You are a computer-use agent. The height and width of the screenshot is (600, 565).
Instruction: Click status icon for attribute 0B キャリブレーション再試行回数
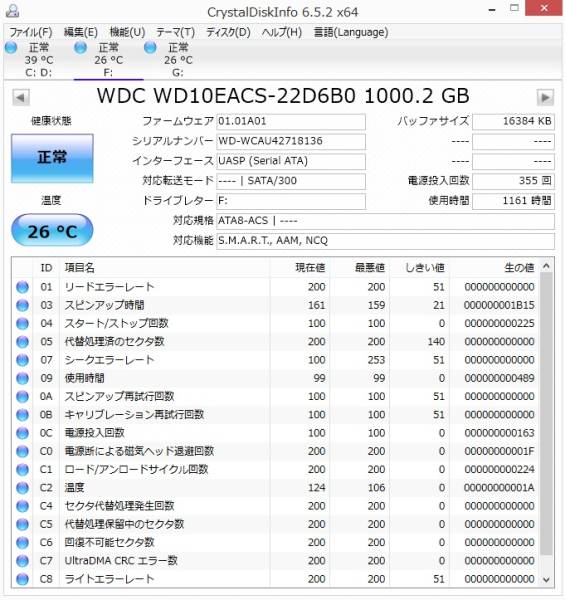pyautogui.click(x=23, y=415)
